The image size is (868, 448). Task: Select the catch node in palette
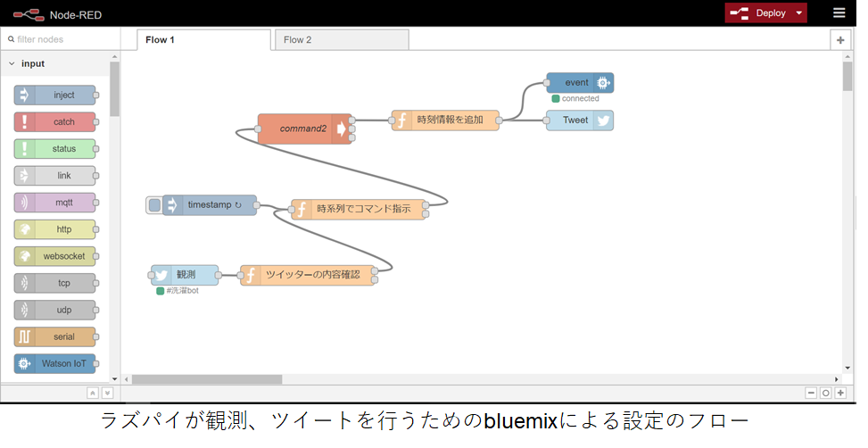click(54, 122)
